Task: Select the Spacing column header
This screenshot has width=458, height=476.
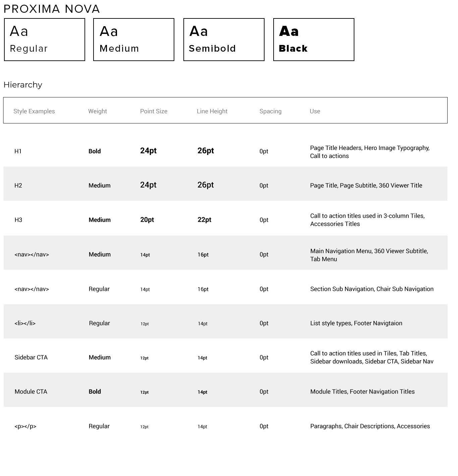Action: point(270,111)
